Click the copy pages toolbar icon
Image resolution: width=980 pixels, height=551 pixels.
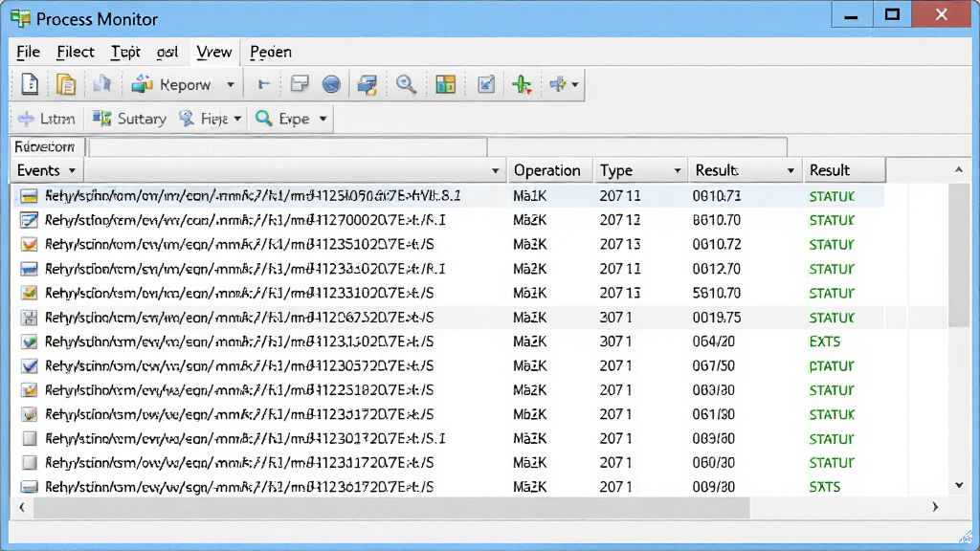(66, 84)
